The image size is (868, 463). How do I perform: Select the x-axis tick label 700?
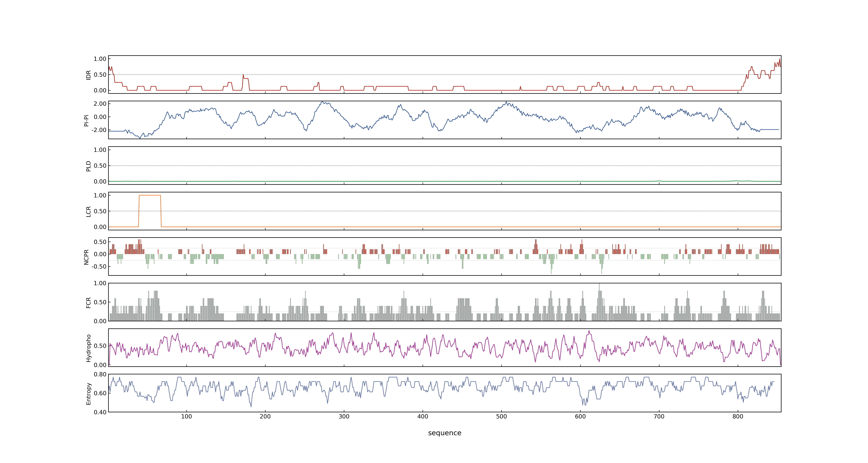[x=659, y=416]
